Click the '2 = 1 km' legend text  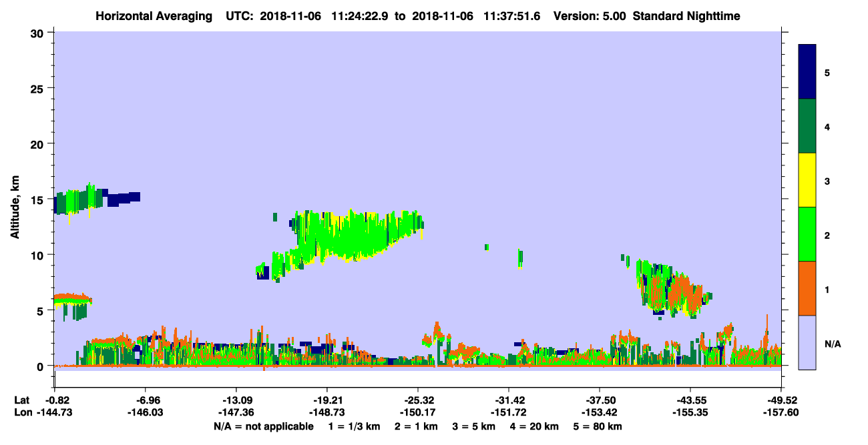coord(416,426)
